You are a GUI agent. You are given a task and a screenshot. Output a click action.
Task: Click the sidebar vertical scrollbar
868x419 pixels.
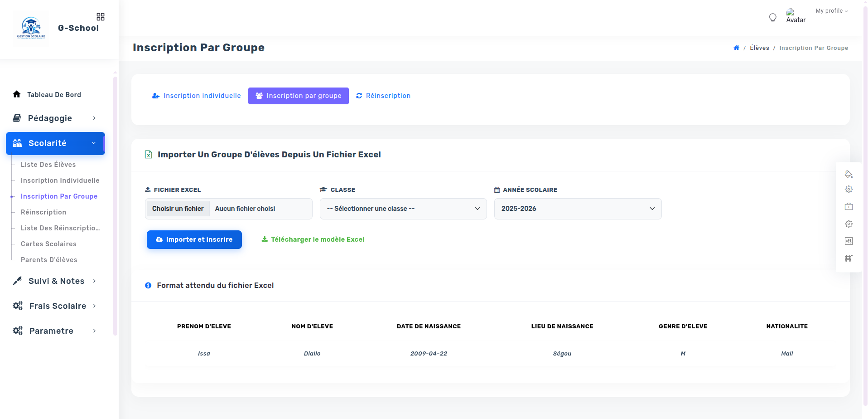pos(115,206)
